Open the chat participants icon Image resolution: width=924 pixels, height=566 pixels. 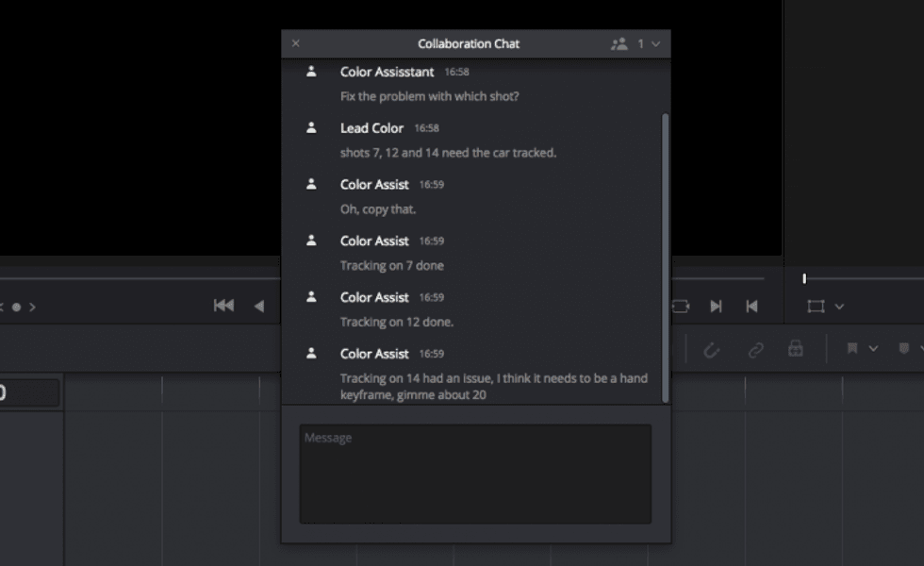click(x=619, y=43)
